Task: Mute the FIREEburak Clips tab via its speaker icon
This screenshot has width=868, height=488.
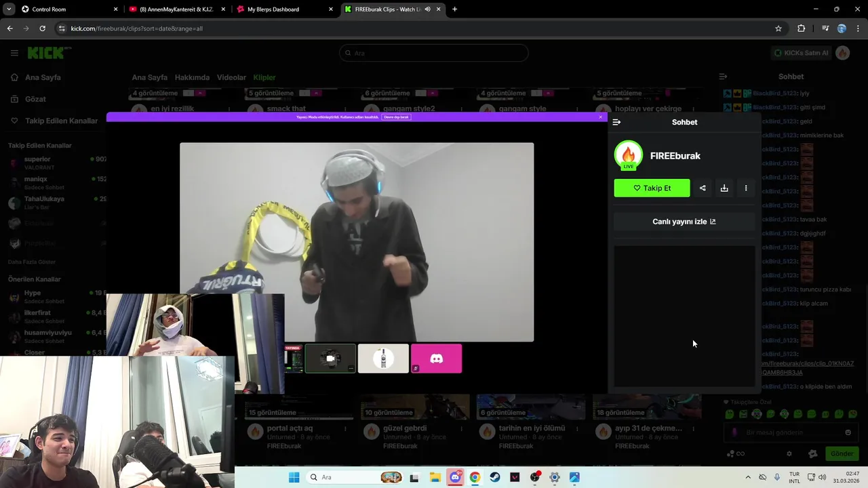Action: pos(428,9)
